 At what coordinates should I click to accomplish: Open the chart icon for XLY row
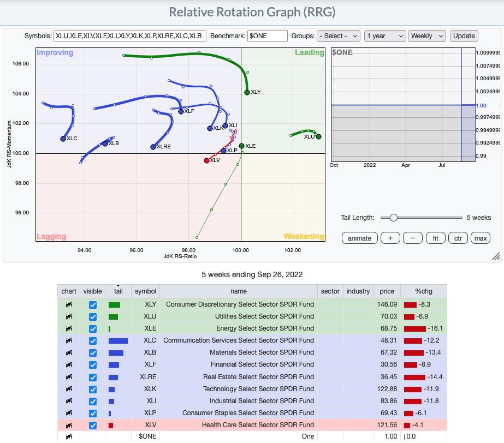69,304
